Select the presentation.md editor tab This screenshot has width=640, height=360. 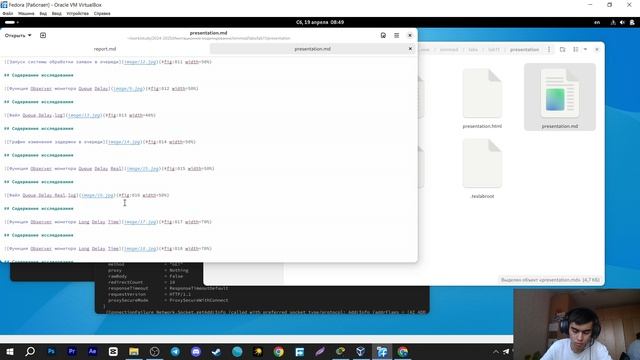click(312, 49)
